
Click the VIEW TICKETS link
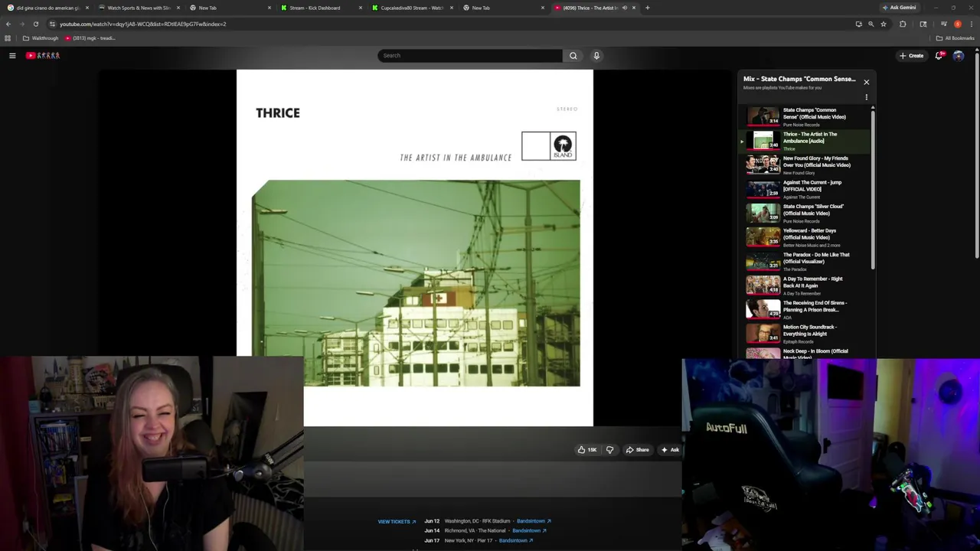[397, 522]
